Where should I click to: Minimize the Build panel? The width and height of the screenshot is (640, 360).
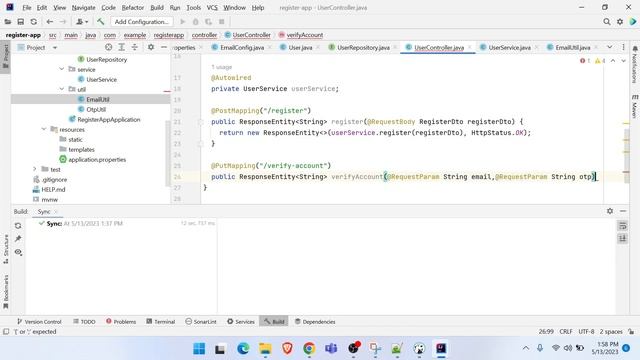623,211
